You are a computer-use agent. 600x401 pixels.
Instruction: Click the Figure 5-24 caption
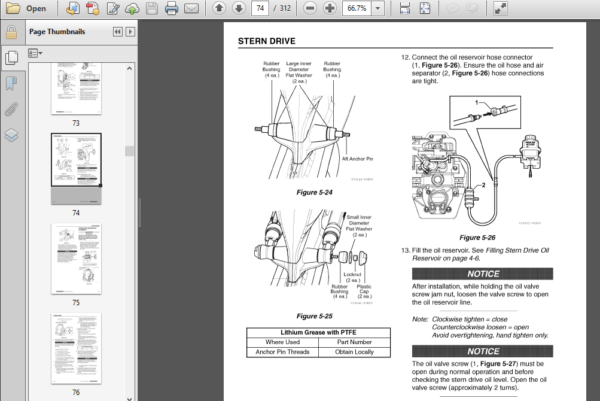[314, 192]
